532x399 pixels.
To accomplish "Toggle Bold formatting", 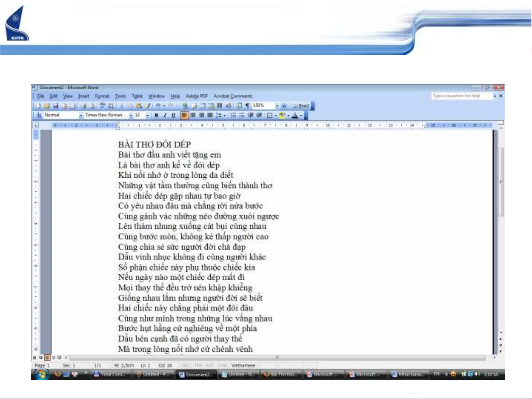I will click(x=156, y=115).
